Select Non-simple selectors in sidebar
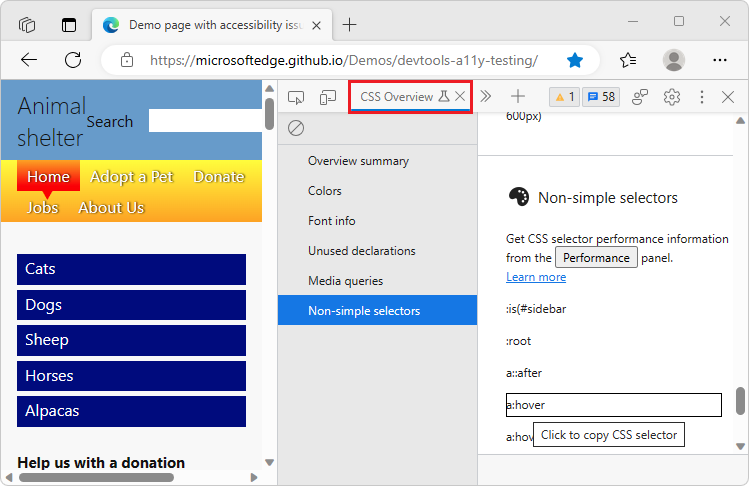The width and height of the screenshot is (749, 486). (x=377, y=311)
